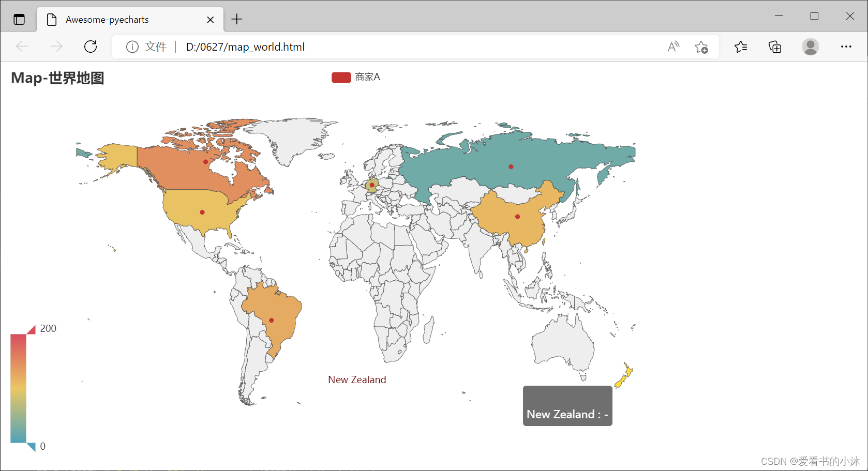Click the upper handle of visual map slider
The image size is (868, 471).
coord(31,329)
